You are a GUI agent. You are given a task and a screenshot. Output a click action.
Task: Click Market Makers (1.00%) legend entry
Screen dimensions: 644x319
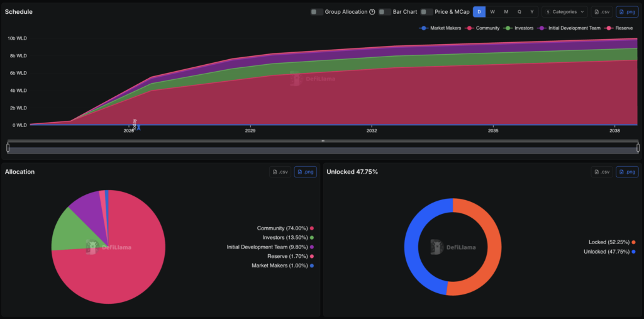283,266
